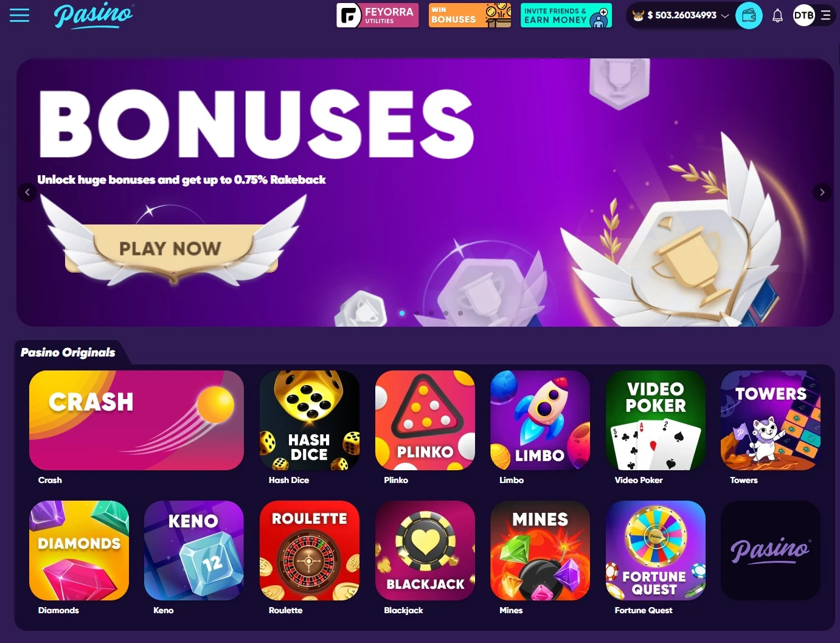The height and width of the screenshot is (643, 840).
Task: Go to the previous banner slide
Action: [27, 192]
